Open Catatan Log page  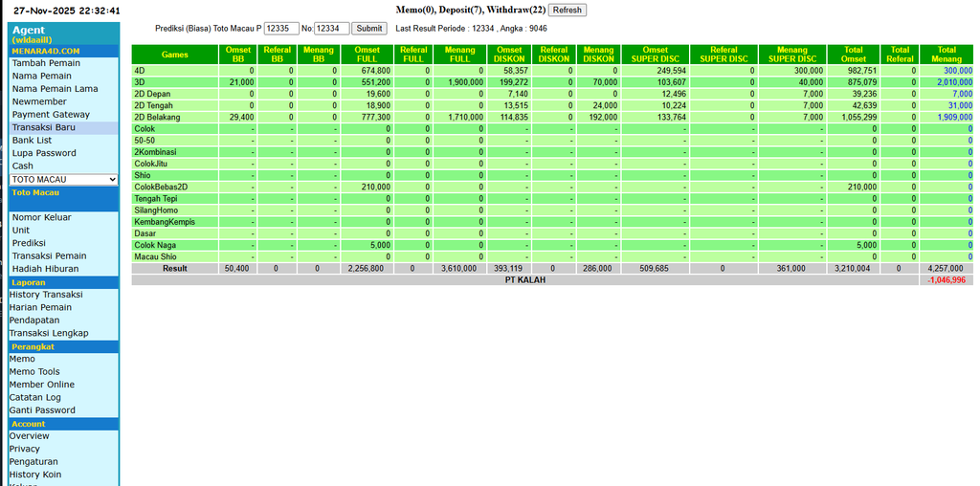pos(35,397)
